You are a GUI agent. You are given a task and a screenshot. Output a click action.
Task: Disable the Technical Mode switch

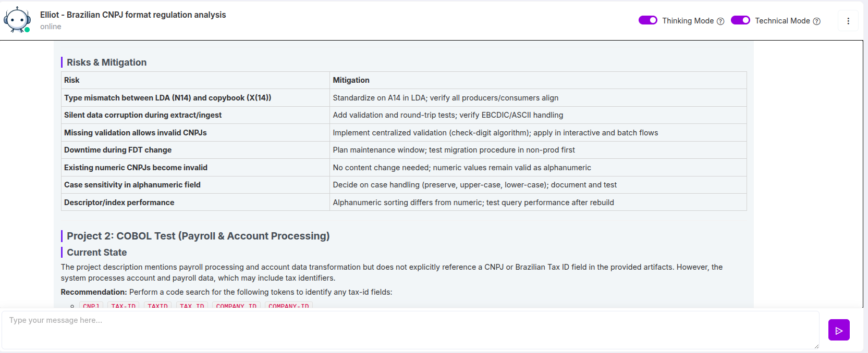740,20
